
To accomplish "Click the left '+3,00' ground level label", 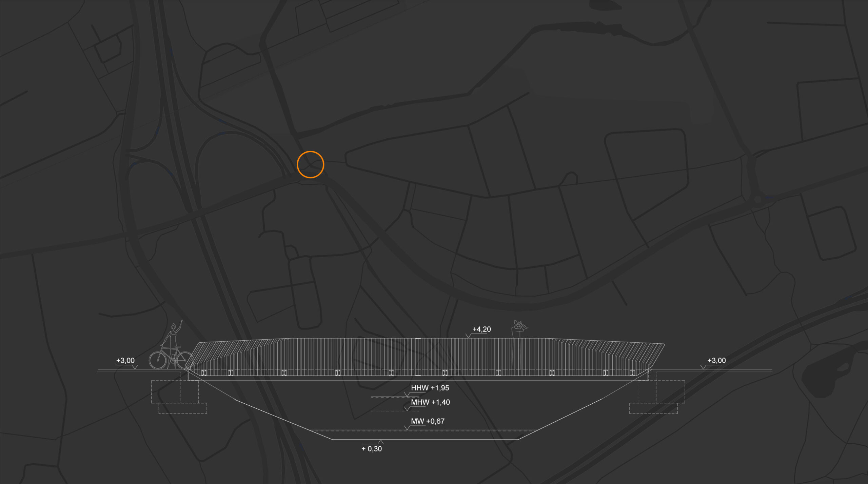I will coord(125,360).
